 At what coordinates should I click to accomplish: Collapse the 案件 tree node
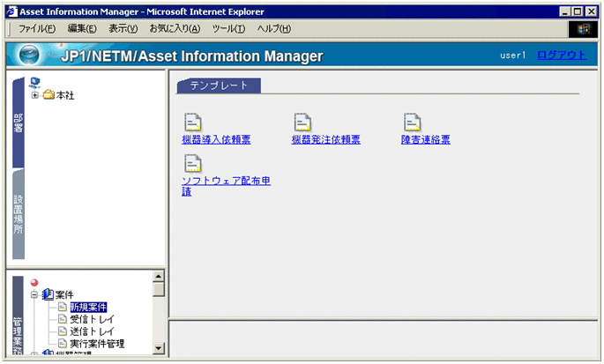(x=34, y=295)
